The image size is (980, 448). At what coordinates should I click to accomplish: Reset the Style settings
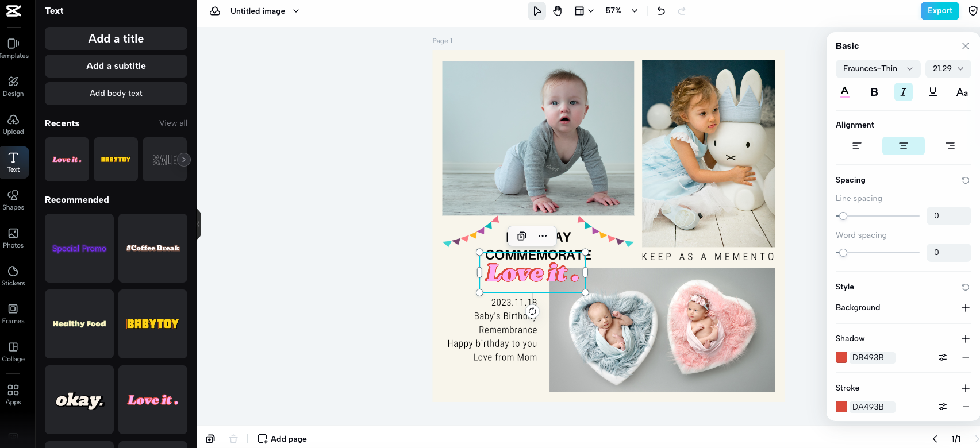click(x=966, y=287)
